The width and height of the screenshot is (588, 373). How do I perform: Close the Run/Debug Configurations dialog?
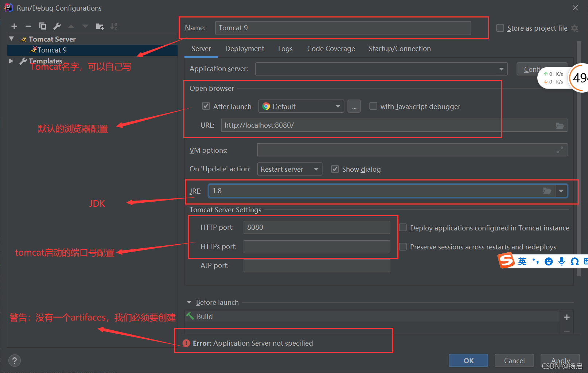tap(575, 8)
